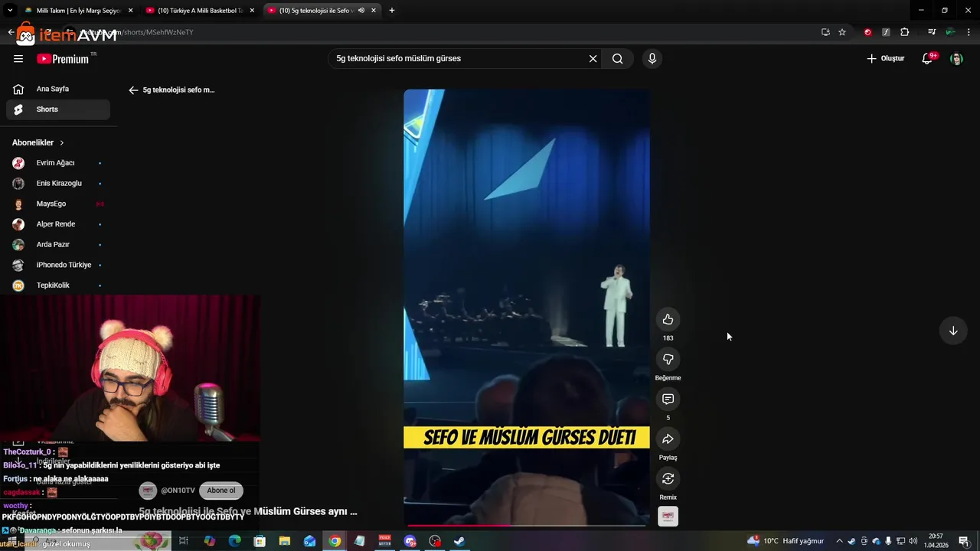Like the short with thumbs up

pyautogui.click(x=668, y=319)
